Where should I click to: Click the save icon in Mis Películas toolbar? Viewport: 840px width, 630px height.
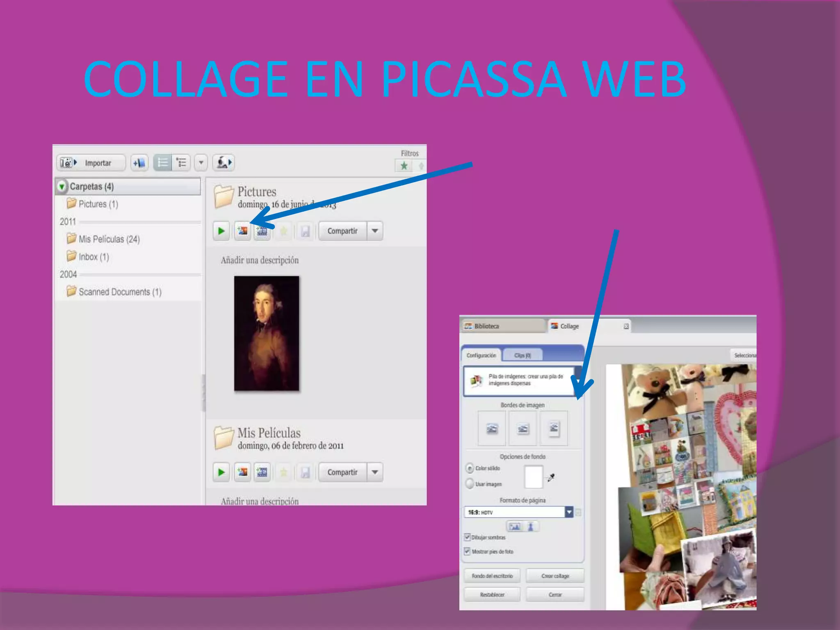click(305, 472)
